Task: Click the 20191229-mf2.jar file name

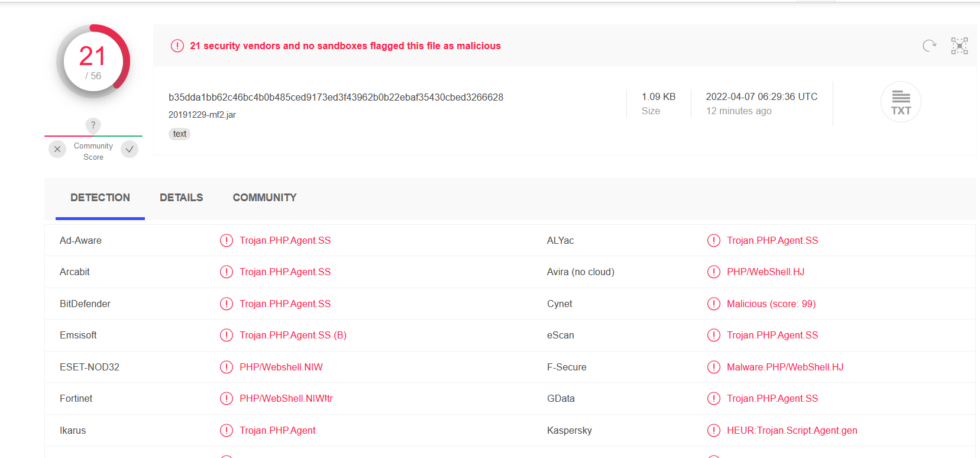Action: 202,115
